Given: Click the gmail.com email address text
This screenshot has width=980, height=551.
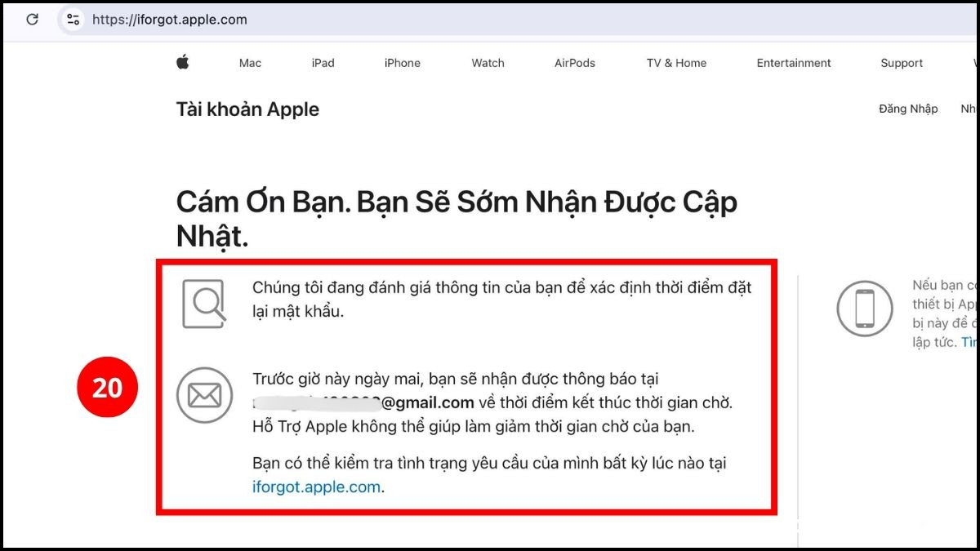Looking at the screenshot, I should [363, 402].
